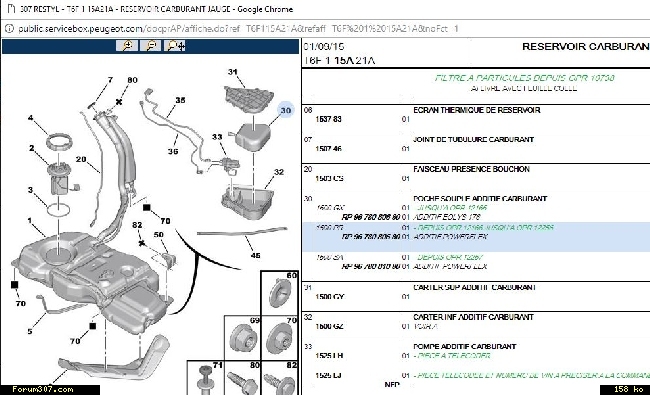Click ECRAN THERMIQUE DE RESERVOIR heading
The width and height of the screenshot is (650, 395).
pyautogui.click(x=477, y=110)
